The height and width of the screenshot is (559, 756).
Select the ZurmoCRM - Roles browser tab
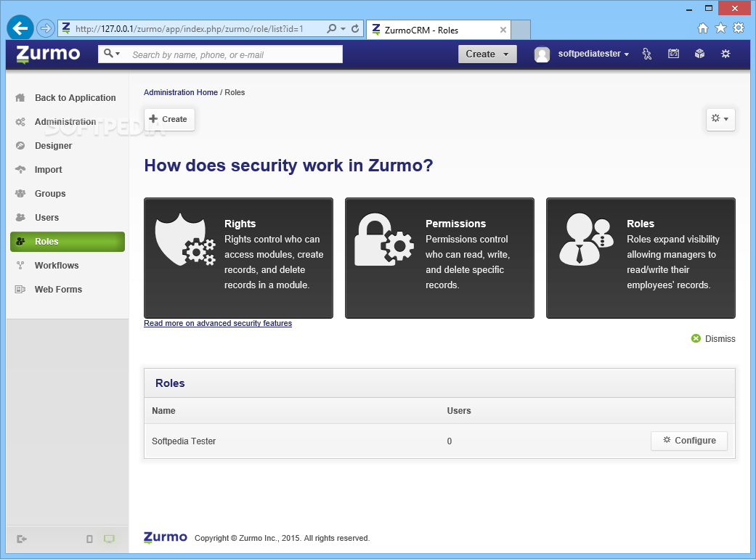[438, 30]
